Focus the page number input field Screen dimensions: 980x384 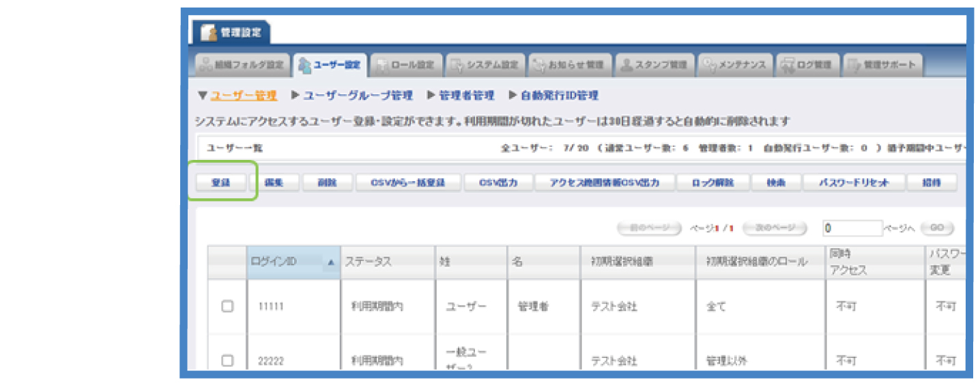(x=852, y=228)
